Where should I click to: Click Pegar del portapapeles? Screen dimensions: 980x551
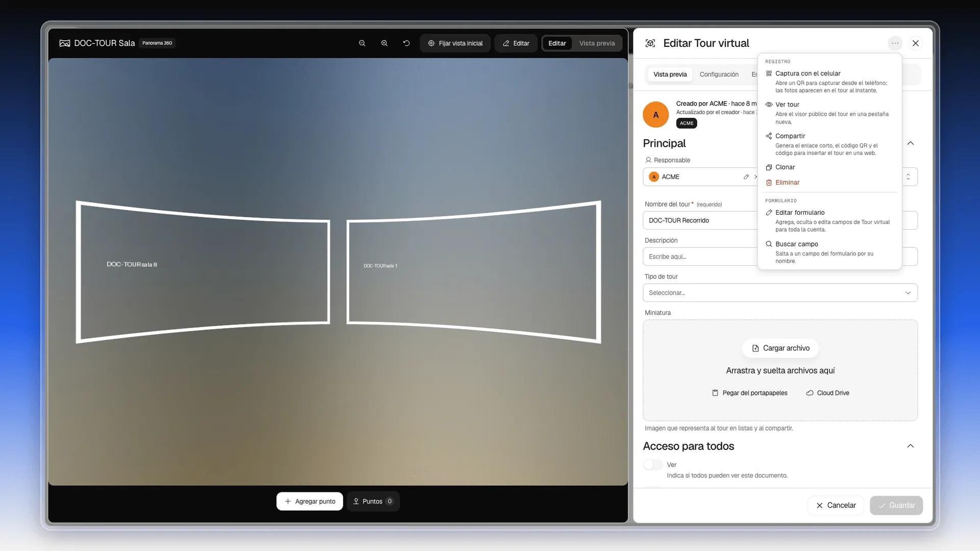[749, 393]
